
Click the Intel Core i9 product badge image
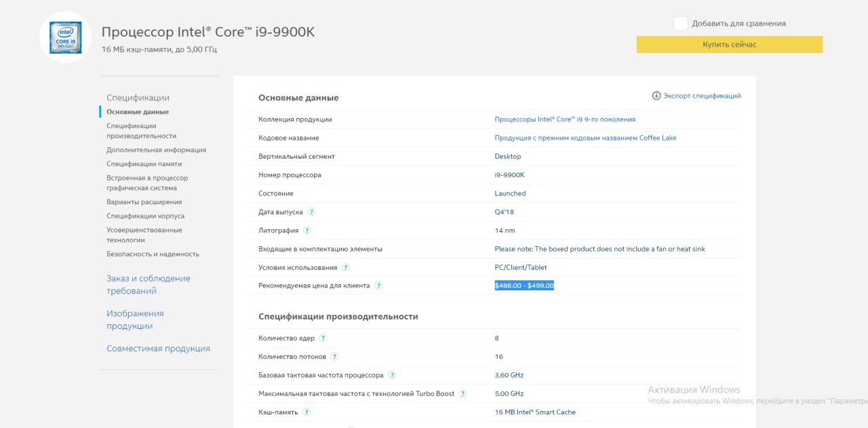point(66,37)
